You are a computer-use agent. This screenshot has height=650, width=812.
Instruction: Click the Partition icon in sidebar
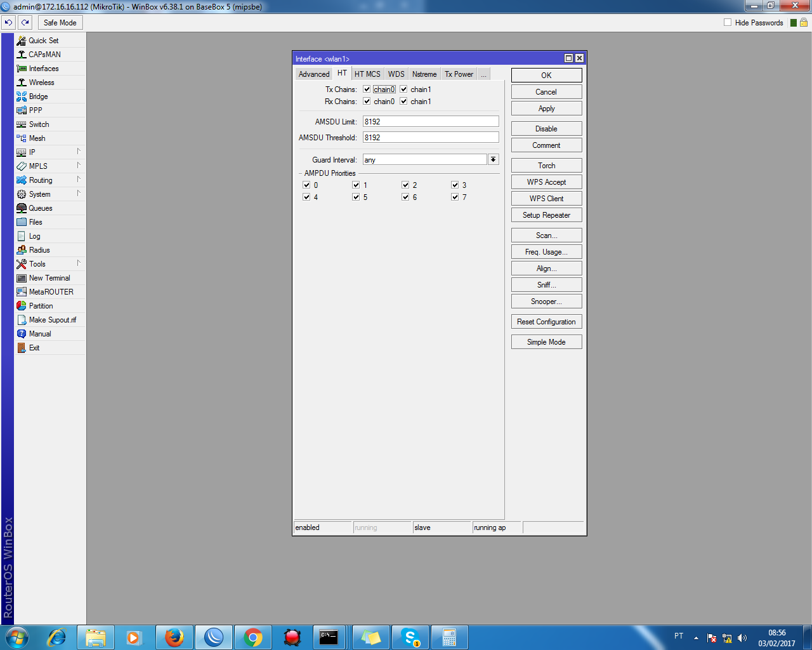(x=22, y=306)
